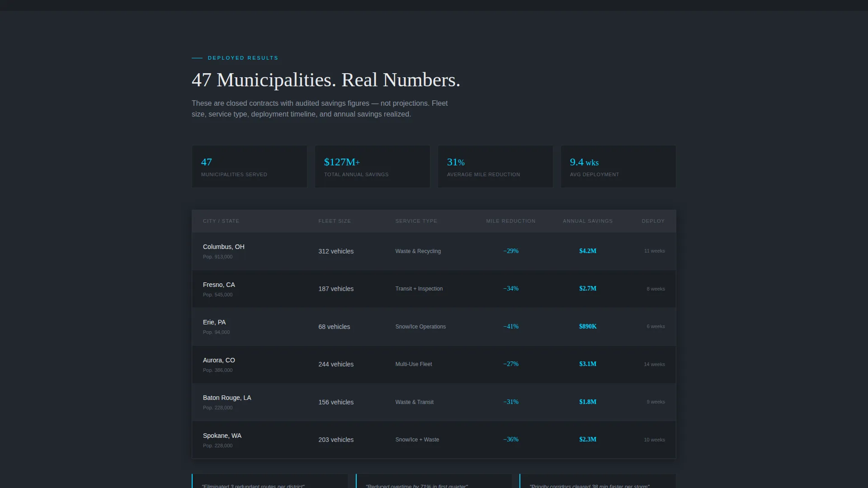This screenshot has height=488, width=868.
Task: Click the 'Snow/Ice Operations' service type
Action: point(420,327)
